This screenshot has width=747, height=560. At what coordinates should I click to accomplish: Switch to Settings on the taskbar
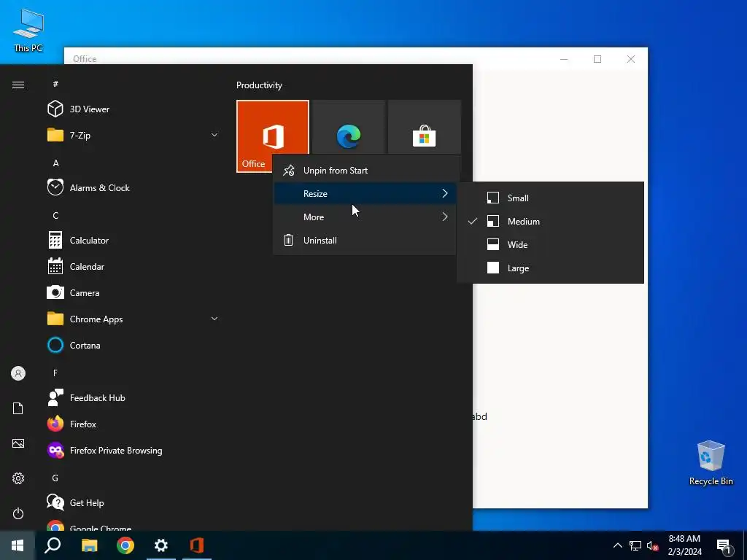pos(161,545)
